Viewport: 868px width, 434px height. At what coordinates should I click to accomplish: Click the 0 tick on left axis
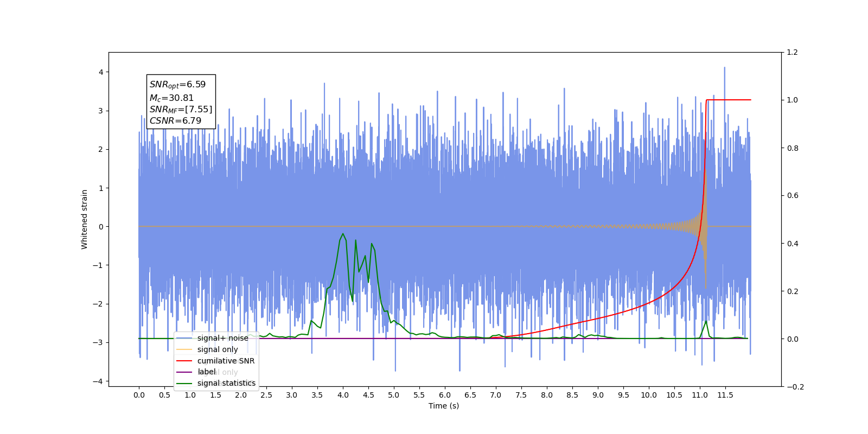coord(101,227)
